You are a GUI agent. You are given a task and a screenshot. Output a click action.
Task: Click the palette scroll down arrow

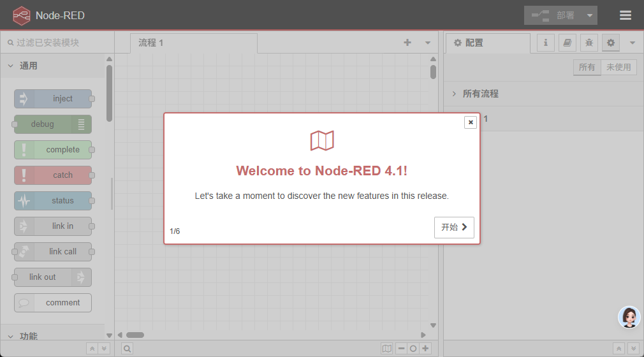[x=109, y=335]
